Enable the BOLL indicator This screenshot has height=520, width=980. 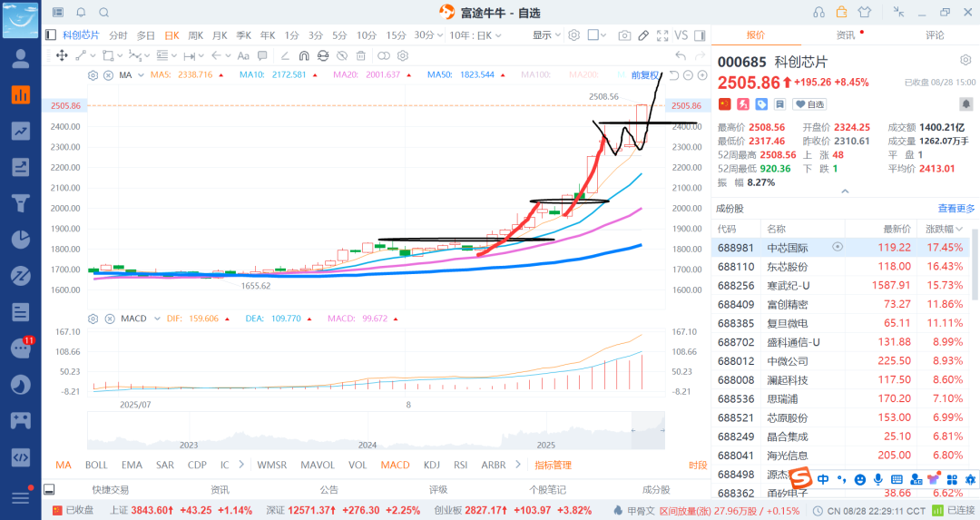coord(96,465)
